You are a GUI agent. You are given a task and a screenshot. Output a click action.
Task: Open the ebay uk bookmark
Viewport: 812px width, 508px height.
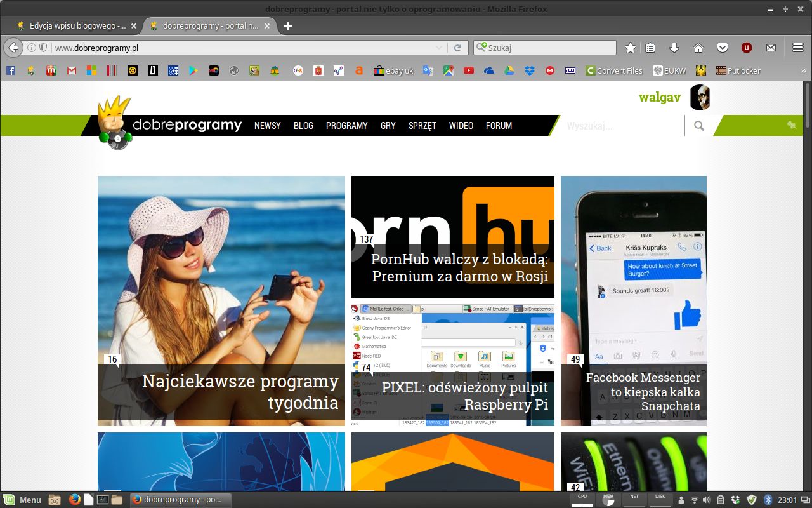tap(394, 70)
